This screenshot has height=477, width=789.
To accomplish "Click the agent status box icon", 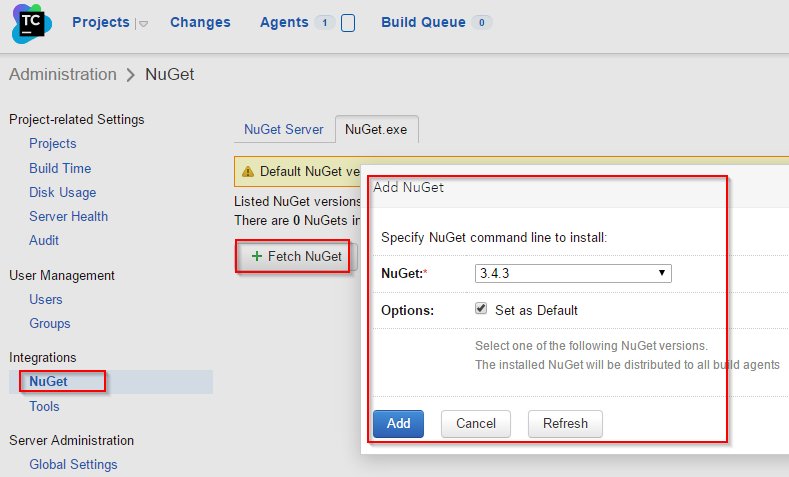I will coord(348,23).
